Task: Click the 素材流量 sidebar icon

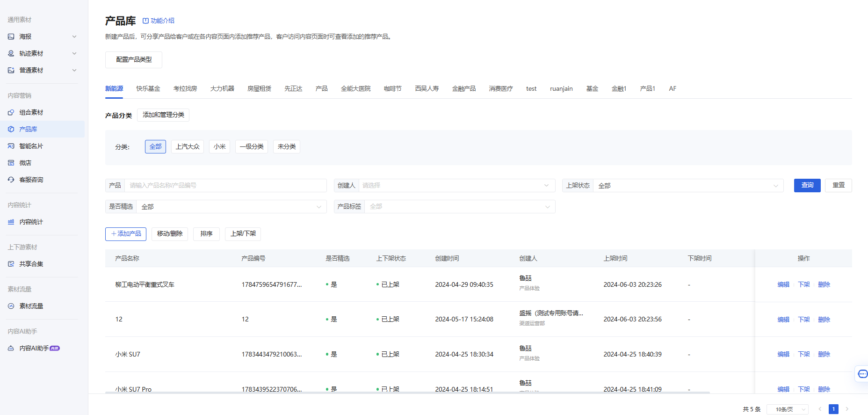Action: (11, 306)
